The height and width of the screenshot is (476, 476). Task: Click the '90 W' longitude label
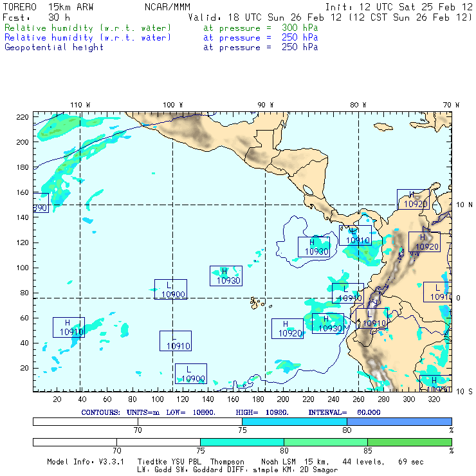(265, 105)
